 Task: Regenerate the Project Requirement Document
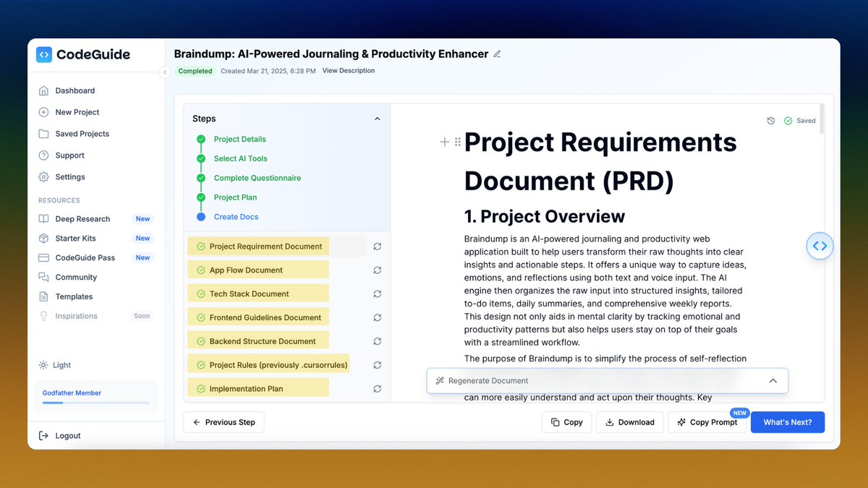(378, 247)
